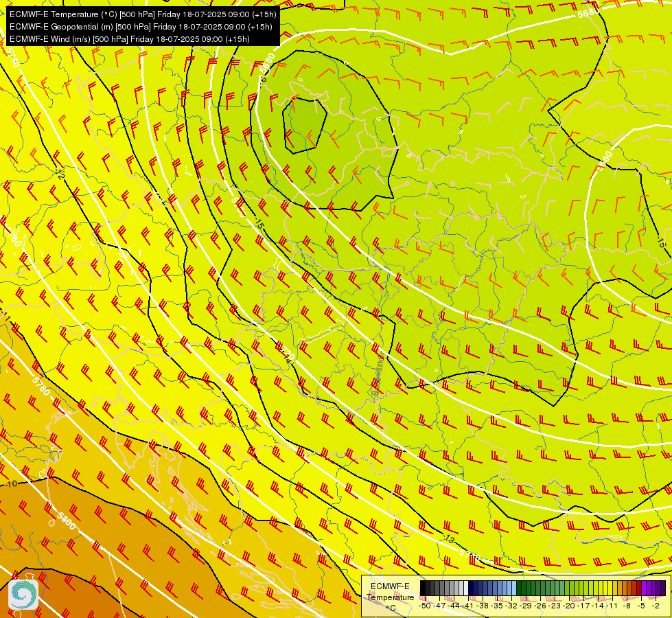
Task: Click the ECMWF-E Temperature °C legend title
Action: pyautogui.click(x=390, y=597)
